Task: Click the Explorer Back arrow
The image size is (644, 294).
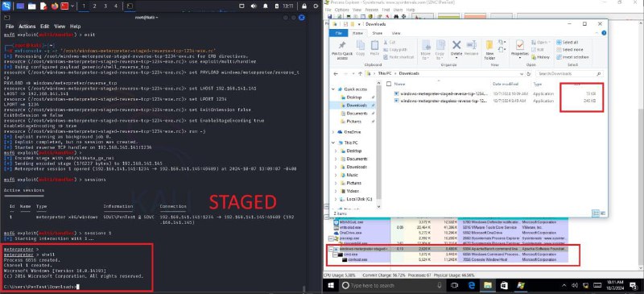Action: pyautogui.click(x=336, y=73)
